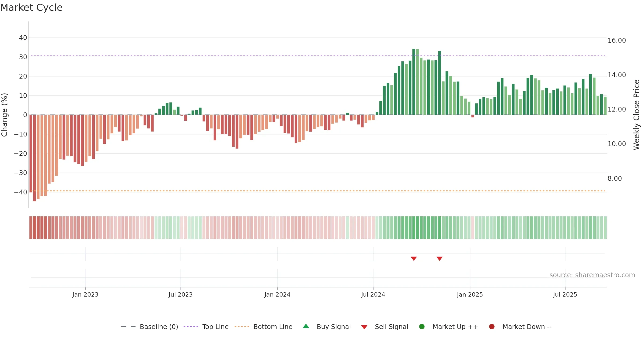Click the red Market Down circle icon
The width and height of the screenshot is (644, 362).
click(492, 327)
